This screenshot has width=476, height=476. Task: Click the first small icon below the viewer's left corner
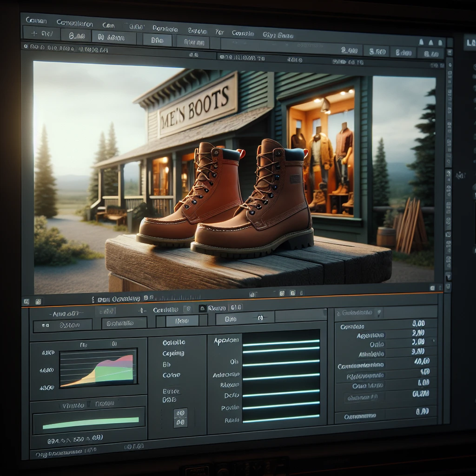click(26, 301)
